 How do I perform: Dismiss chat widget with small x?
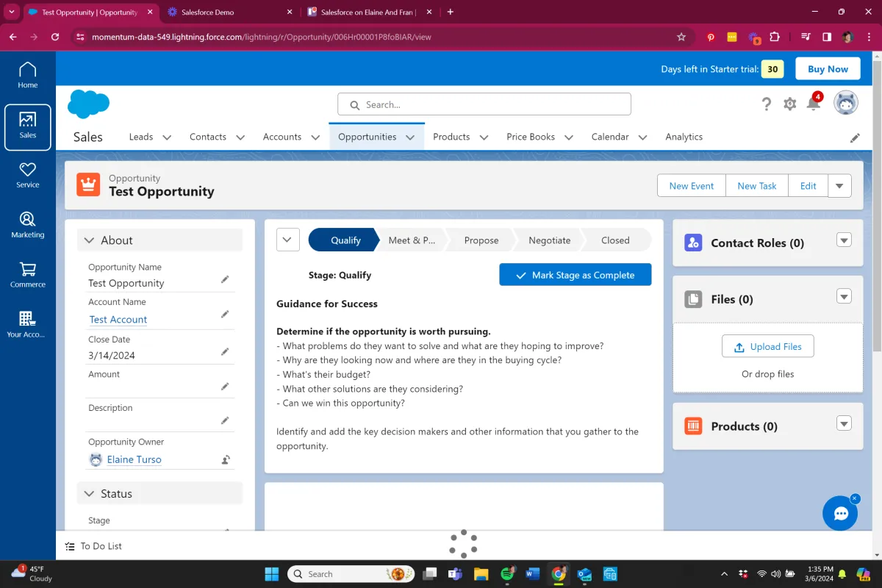pos(854,498)
